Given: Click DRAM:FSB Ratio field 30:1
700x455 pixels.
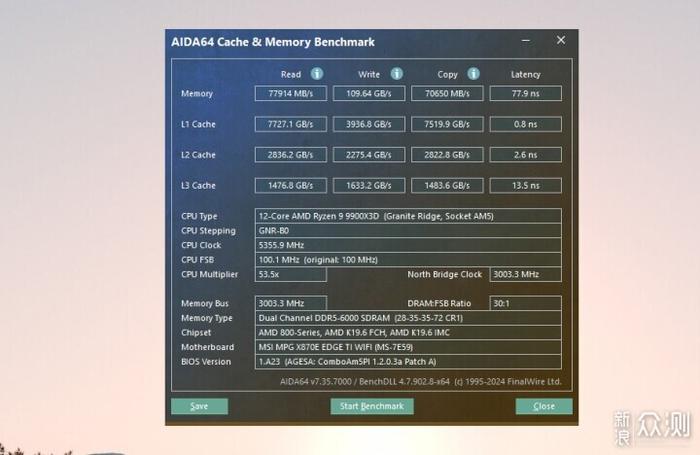Looking at the screenshot, I should 525,303.
